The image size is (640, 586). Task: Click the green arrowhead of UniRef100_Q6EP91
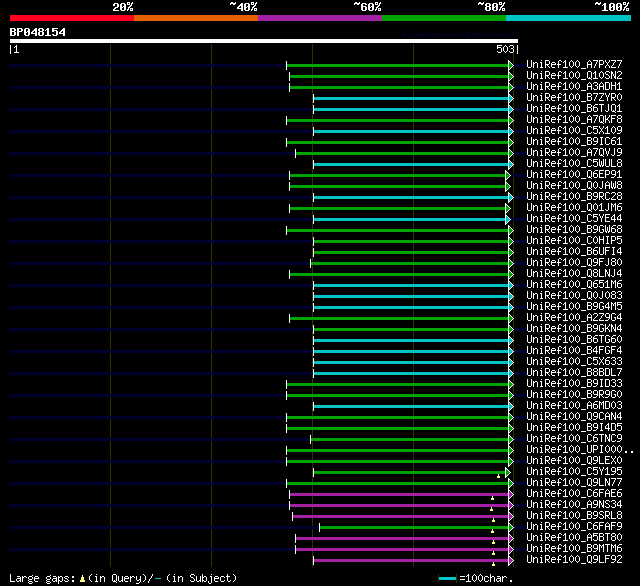pos(508,175)
